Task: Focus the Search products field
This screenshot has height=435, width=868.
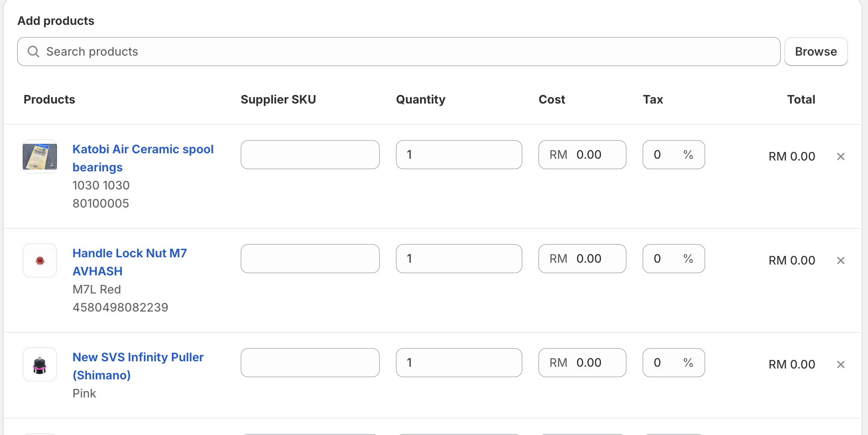Action: [398, 52]
